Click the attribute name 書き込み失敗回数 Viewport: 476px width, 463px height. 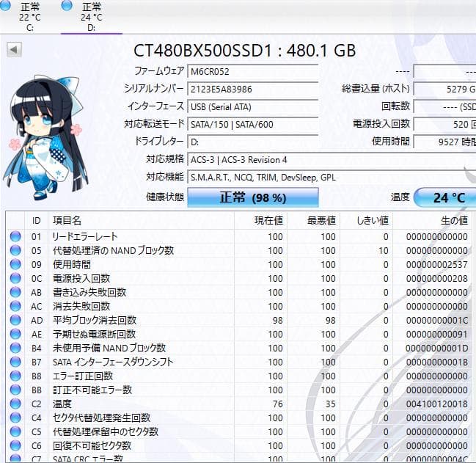(89, 292)
